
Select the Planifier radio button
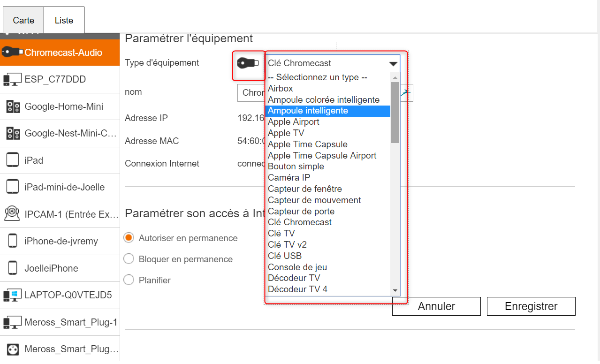(129, 280)
